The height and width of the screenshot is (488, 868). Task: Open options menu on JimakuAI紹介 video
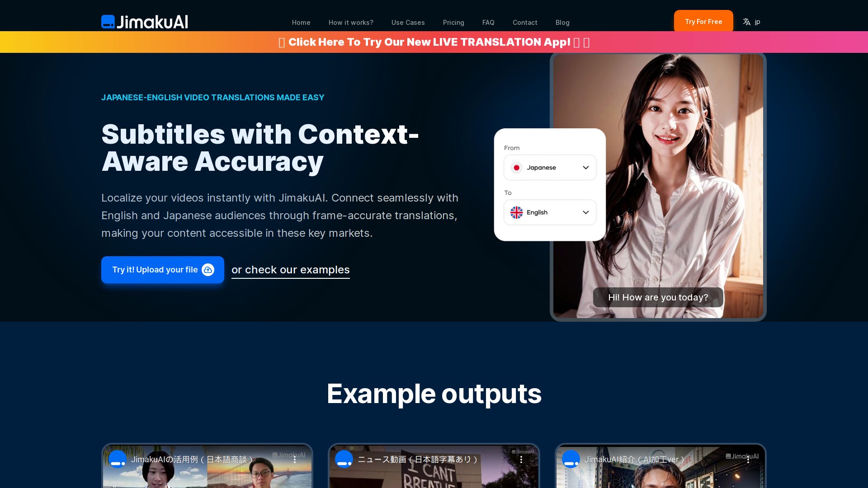(x=748, y=459)
